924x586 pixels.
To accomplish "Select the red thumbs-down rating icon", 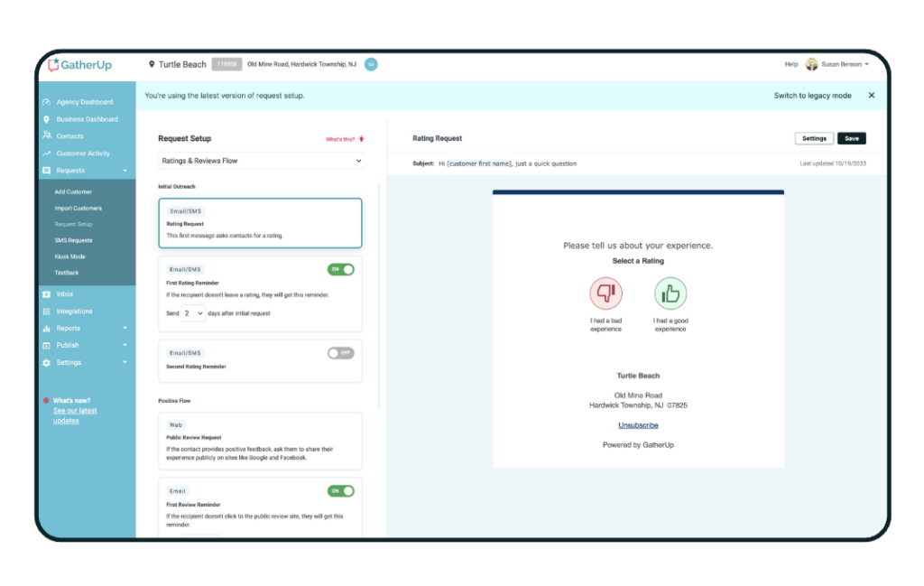I will [x=605, y=293].
